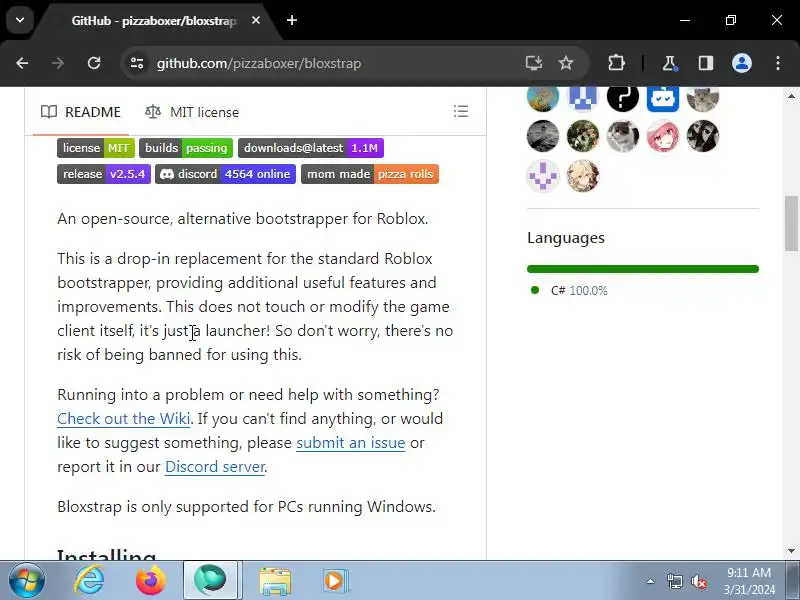Click the pink-haired anime contributor avatar

tap(662, 136)
